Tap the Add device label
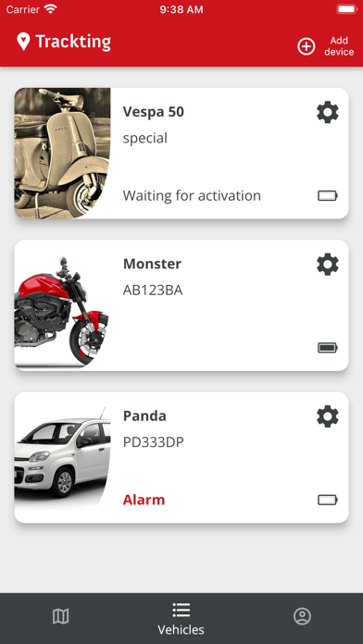 coord(339,46)
